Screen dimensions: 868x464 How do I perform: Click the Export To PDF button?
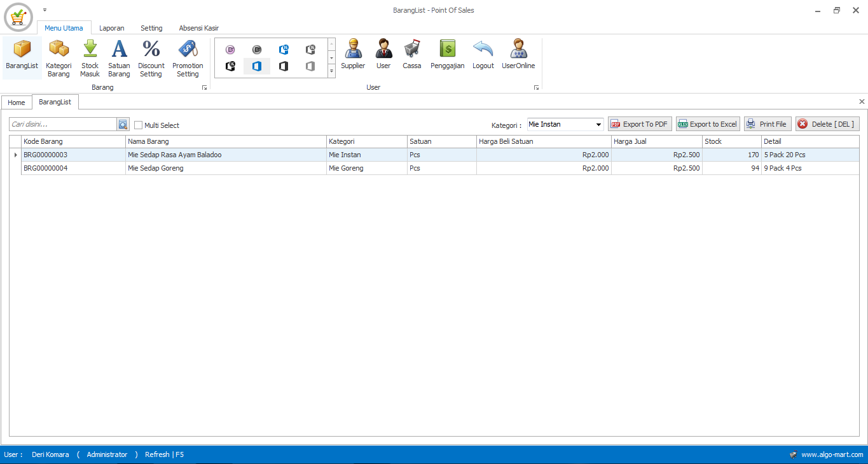[640, 123]
